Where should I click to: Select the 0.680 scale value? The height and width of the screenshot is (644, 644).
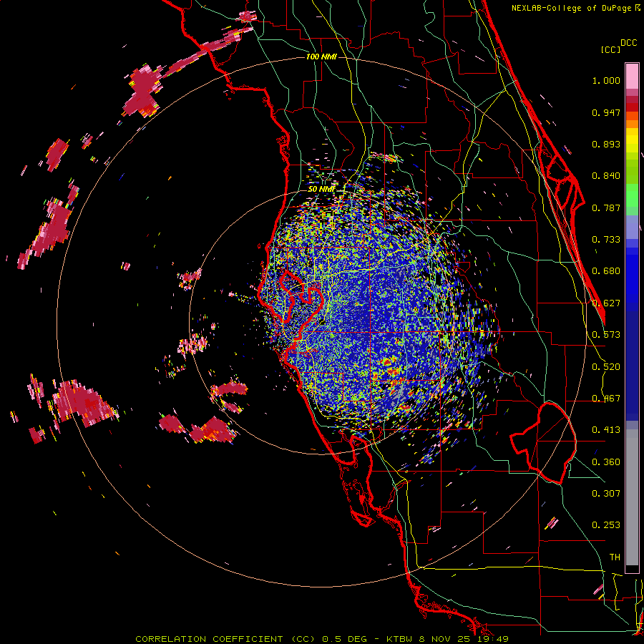pyautogui.click(x=606, y=271)
